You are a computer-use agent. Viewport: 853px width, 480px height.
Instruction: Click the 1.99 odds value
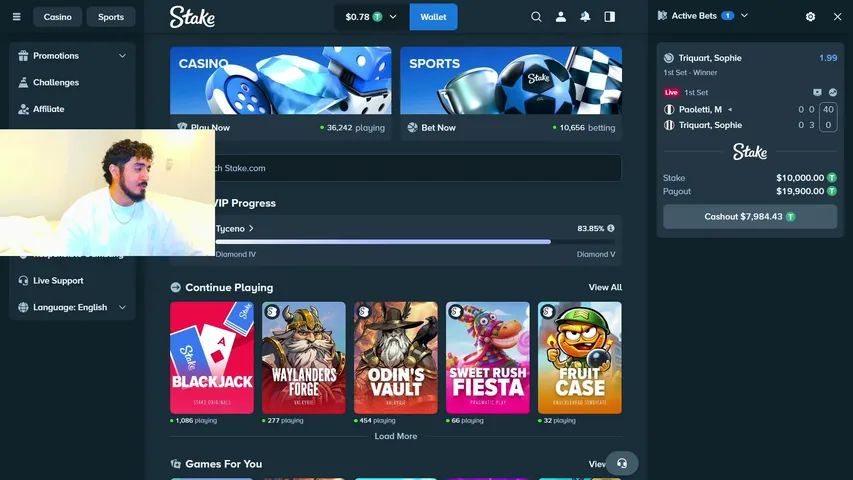click(828, 58)
